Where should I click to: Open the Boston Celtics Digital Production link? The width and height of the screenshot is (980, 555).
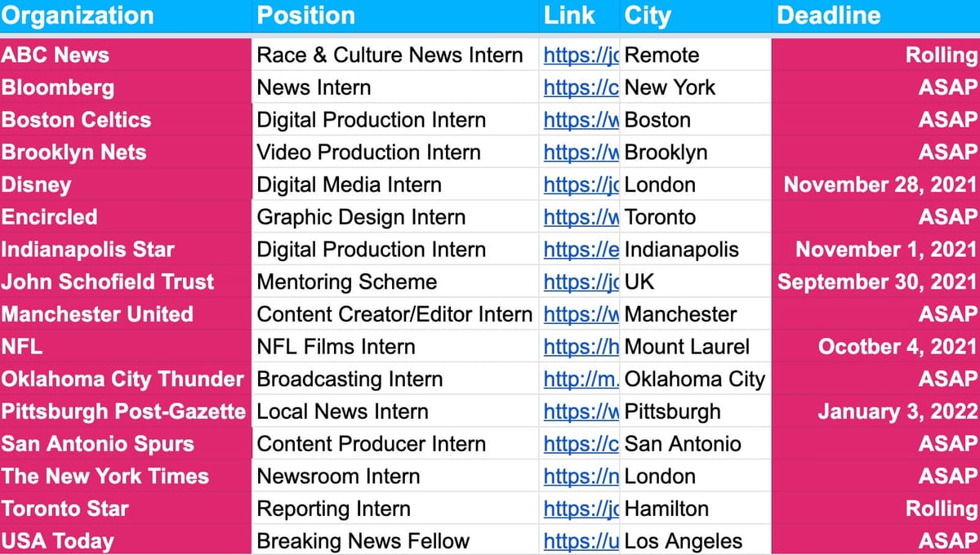[x=580, y=120]
